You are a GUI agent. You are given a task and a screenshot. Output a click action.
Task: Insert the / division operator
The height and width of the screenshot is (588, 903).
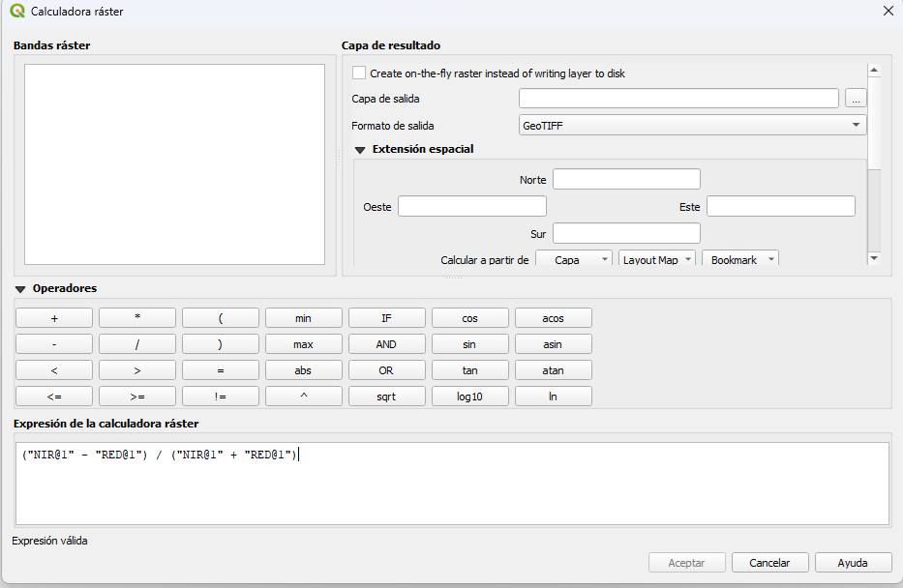click(137, 344)
